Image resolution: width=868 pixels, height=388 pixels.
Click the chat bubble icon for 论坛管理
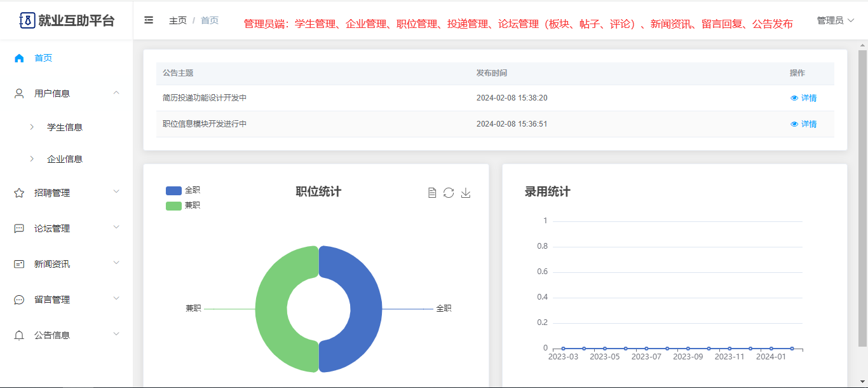[19, 228]
